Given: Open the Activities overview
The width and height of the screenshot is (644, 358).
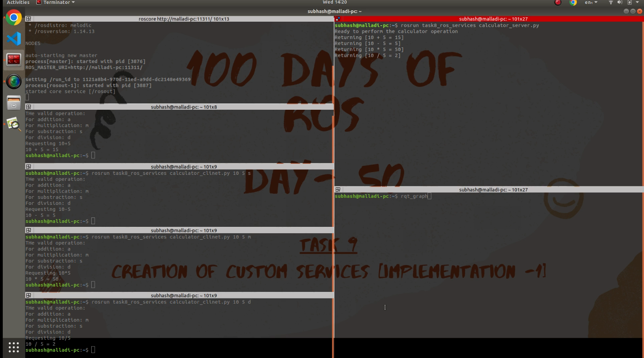Looking at the screenshot, I should coord(18,2).
